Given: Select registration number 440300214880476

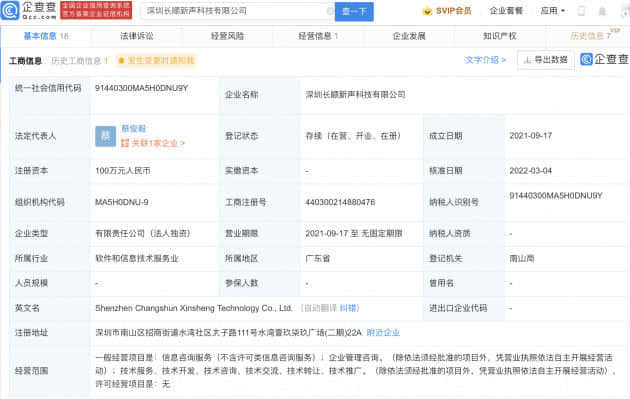Looking at the screenshot, I should (x=340, y=202).
